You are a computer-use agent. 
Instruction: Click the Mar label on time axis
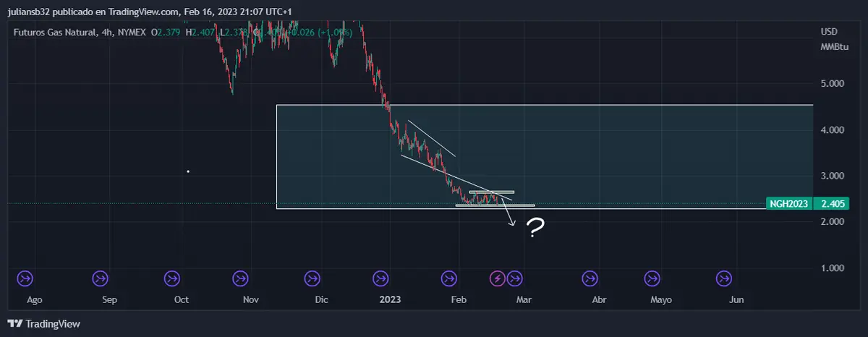click(x=524, y=299)
